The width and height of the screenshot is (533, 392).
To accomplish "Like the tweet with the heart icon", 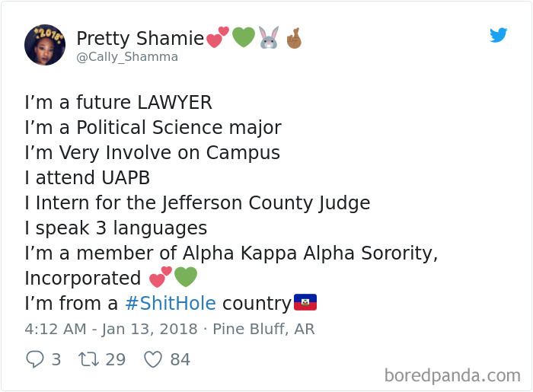I will pos(153,359).
